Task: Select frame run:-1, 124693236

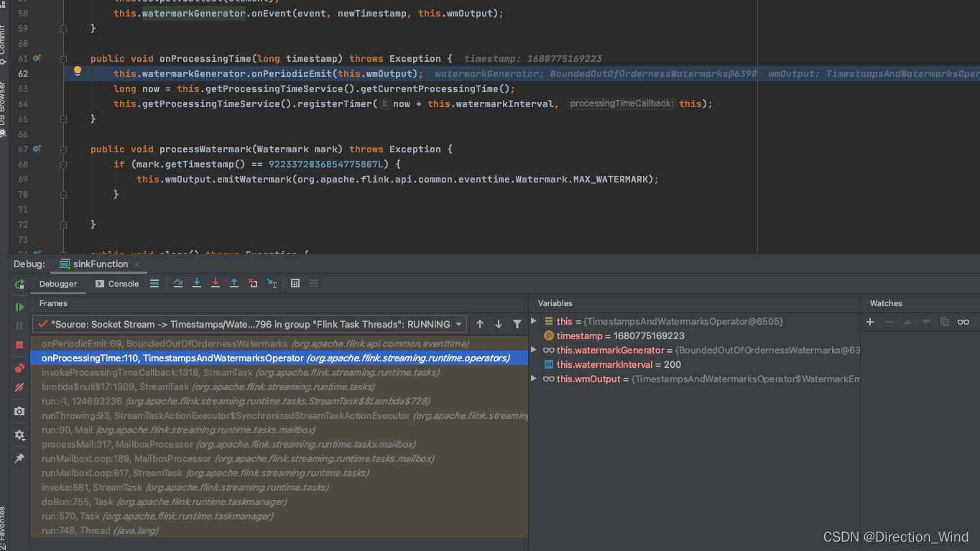Action: (x=279, y=401)
